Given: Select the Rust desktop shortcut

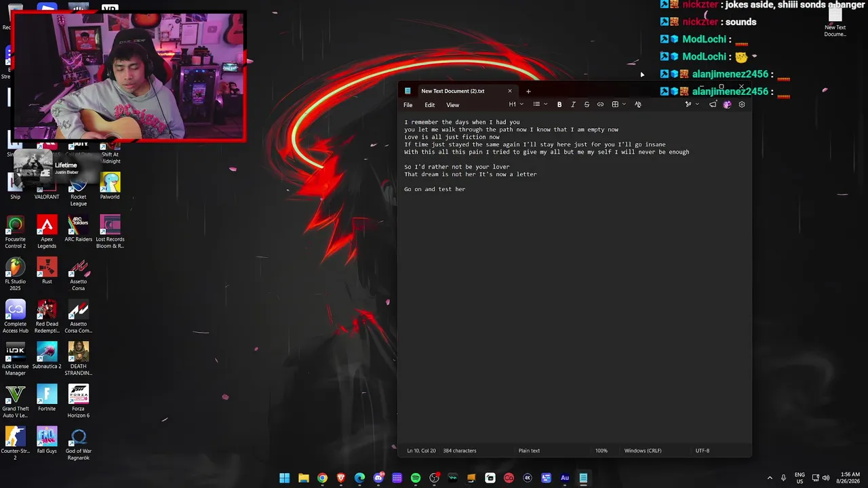Looking at the screenshot, I should pyautogui.click(x=47, y=271).
